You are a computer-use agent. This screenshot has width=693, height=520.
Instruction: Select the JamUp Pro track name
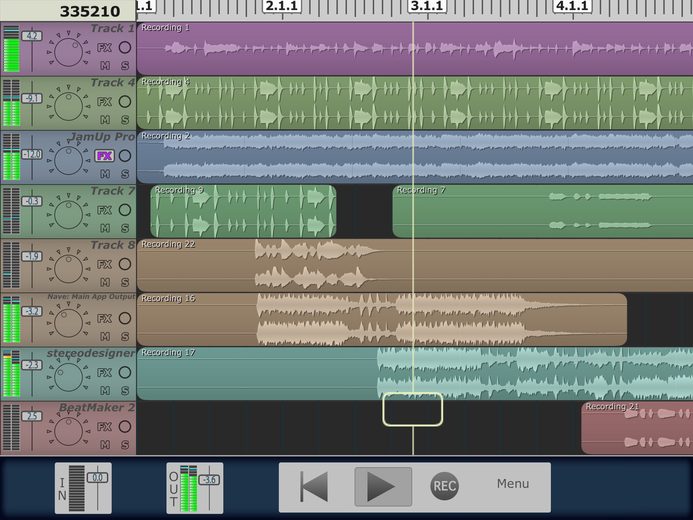[x=102, y=137]
